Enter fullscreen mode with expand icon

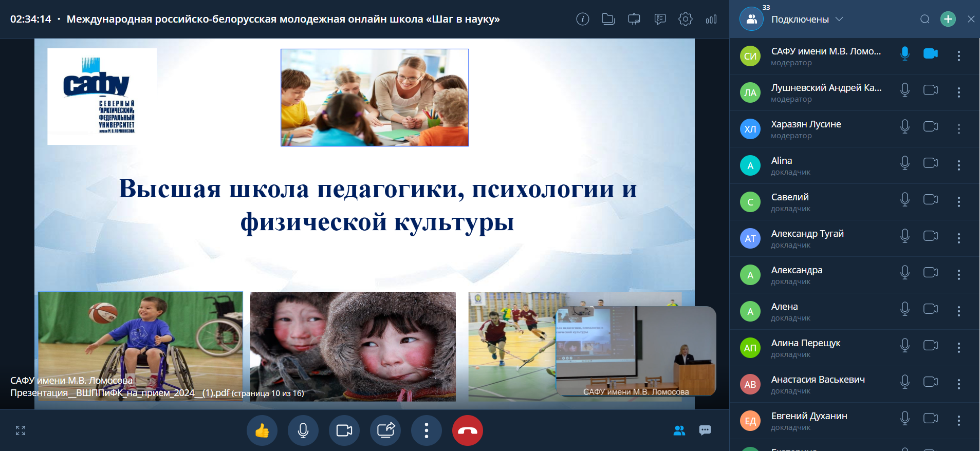click(x=21, y=430)
